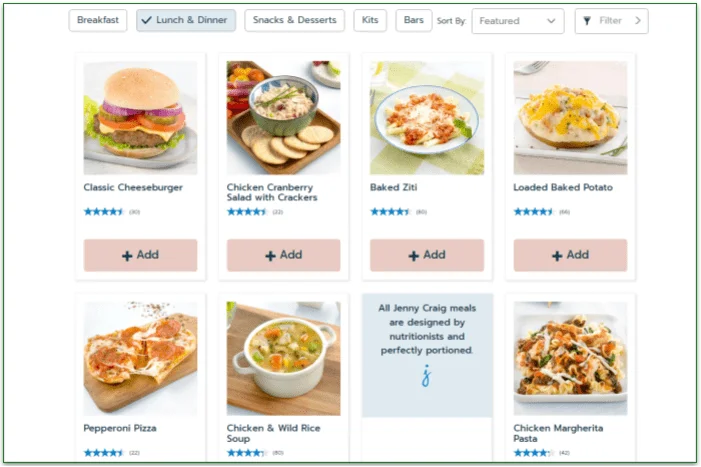701x467 pixels.
Task: Select the Kits category
Action: [x=370, y=21]
